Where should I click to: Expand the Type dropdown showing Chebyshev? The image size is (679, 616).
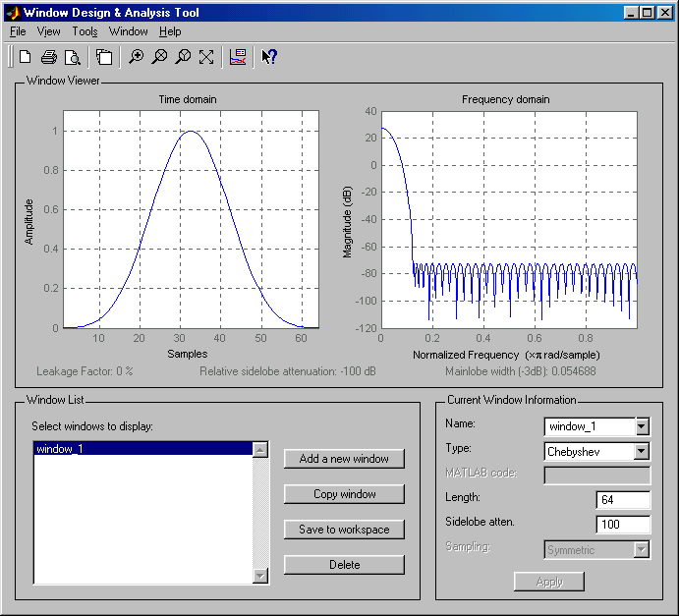642,451
